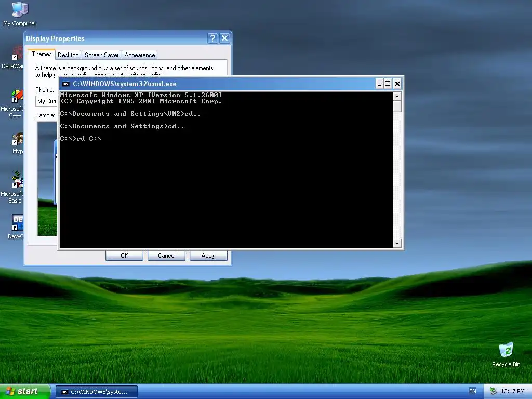Image resolution: width=532 pixels, height=399 pixels.
Task: Click OK in Display Properties
Action: tap(124, 256)
